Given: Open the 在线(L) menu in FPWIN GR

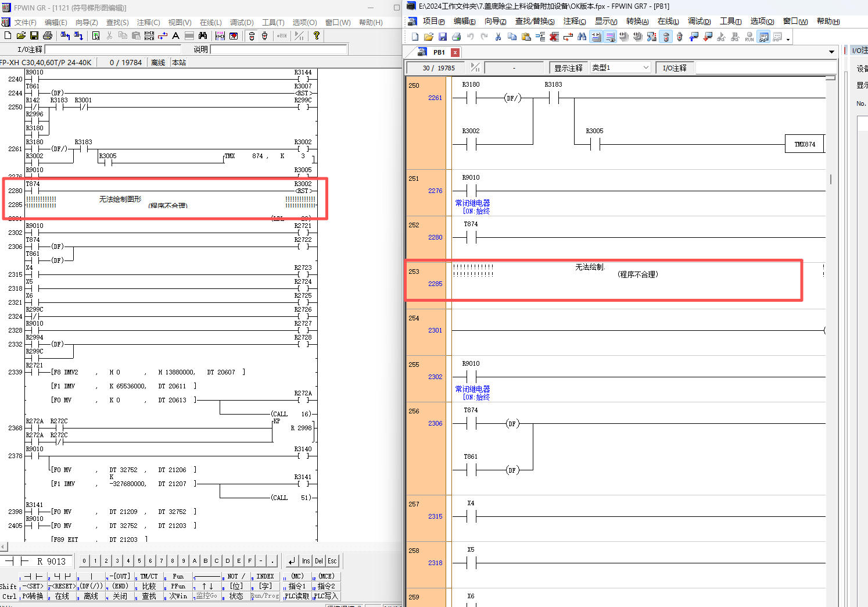Looking at the screenshot, I should pyautogui.click(x=210, y=22).
